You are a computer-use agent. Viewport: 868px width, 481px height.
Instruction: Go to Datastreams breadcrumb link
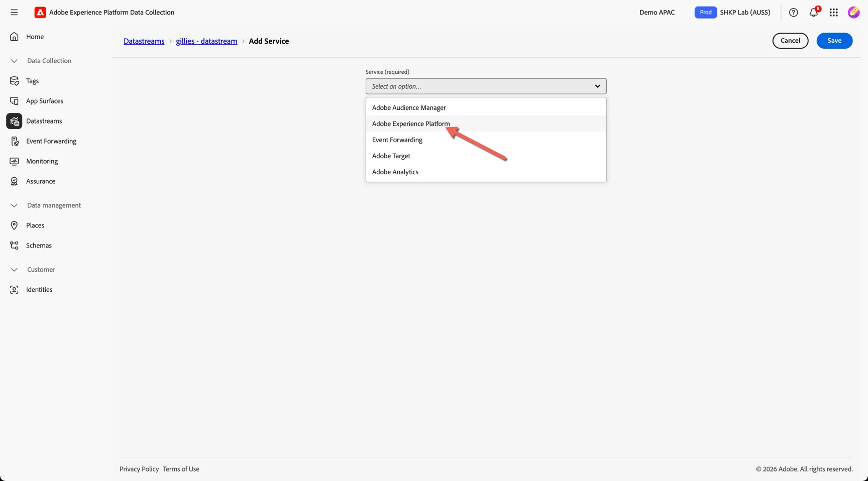(144, 41)
